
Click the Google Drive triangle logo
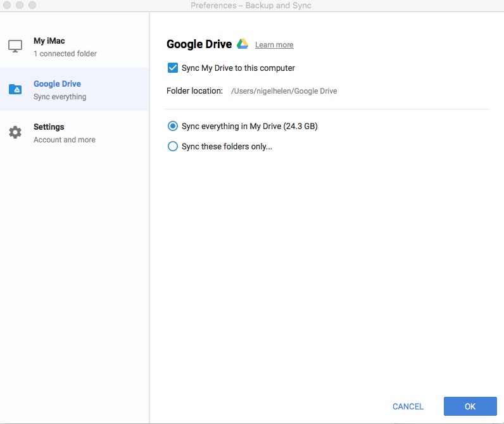243,44
